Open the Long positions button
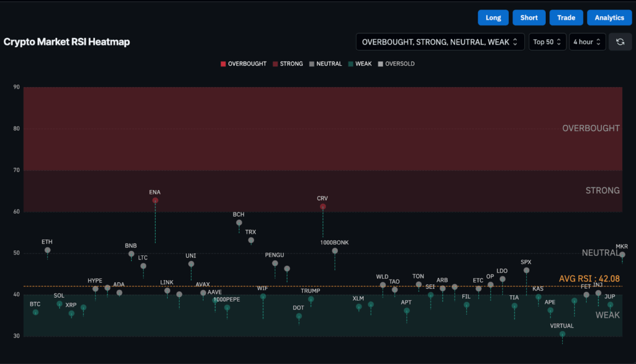 tap(493, 18)
